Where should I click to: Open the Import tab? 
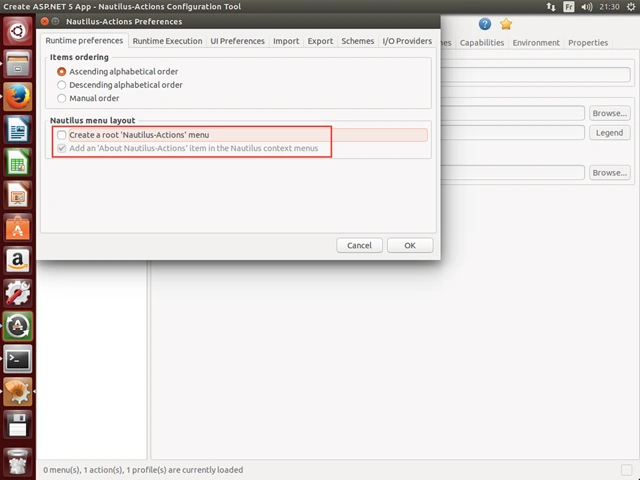286,41
